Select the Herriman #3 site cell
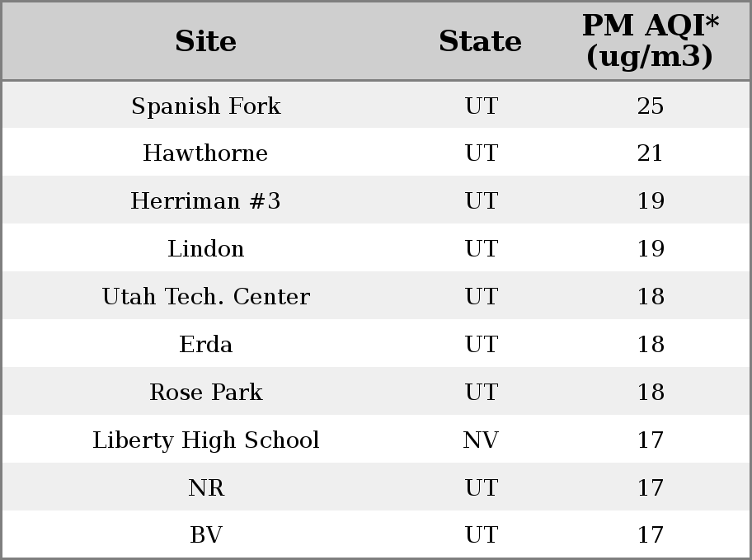752x560 pixels. tap(206, 200)
